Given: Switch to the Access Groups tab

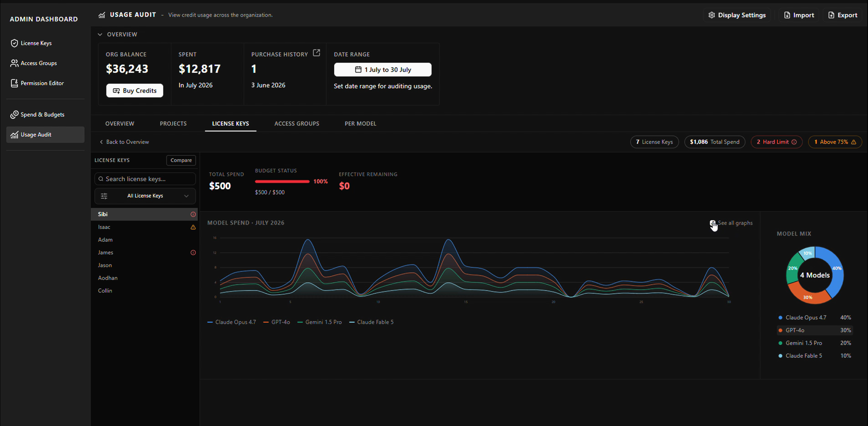Looking at the screenshot, I should [x=297, y=124].
